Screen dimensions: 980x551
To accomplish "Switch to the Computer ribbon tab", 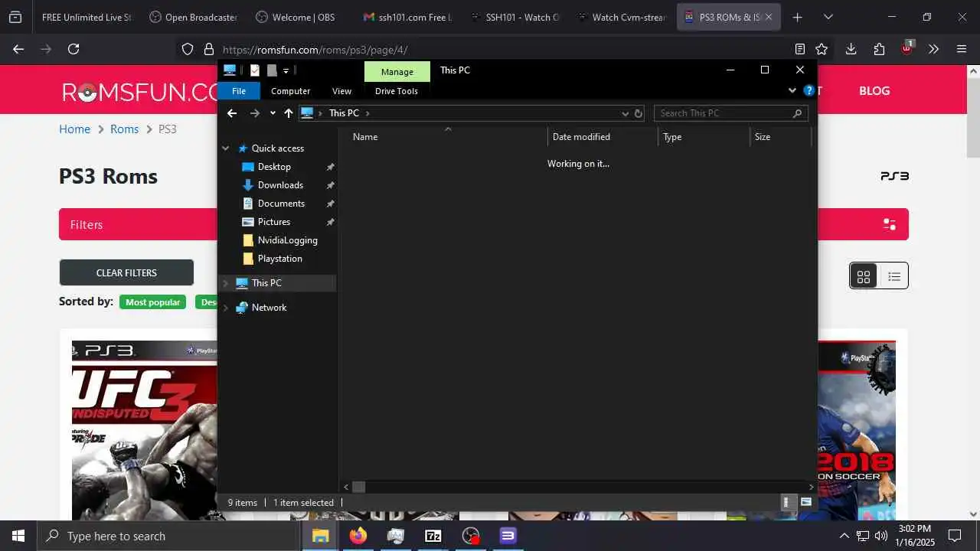I will click(291, 91).
